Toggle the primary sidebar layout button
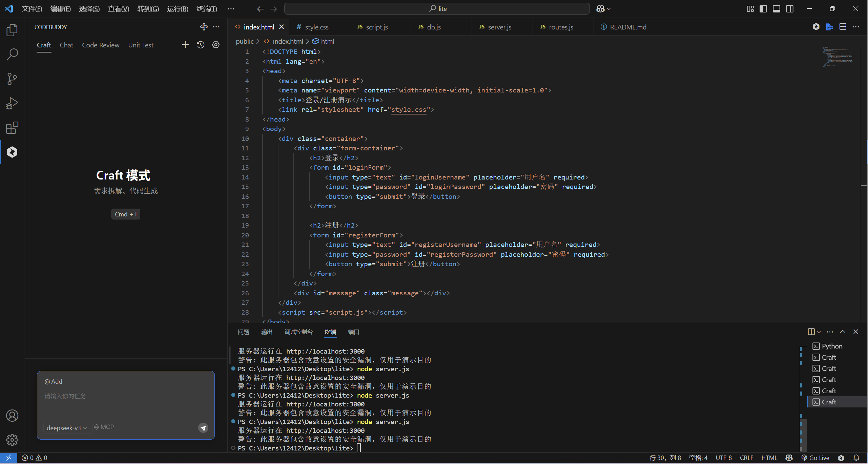Viewport: 868px width, 464px height. pyautogui.click(x=763, y=9)
